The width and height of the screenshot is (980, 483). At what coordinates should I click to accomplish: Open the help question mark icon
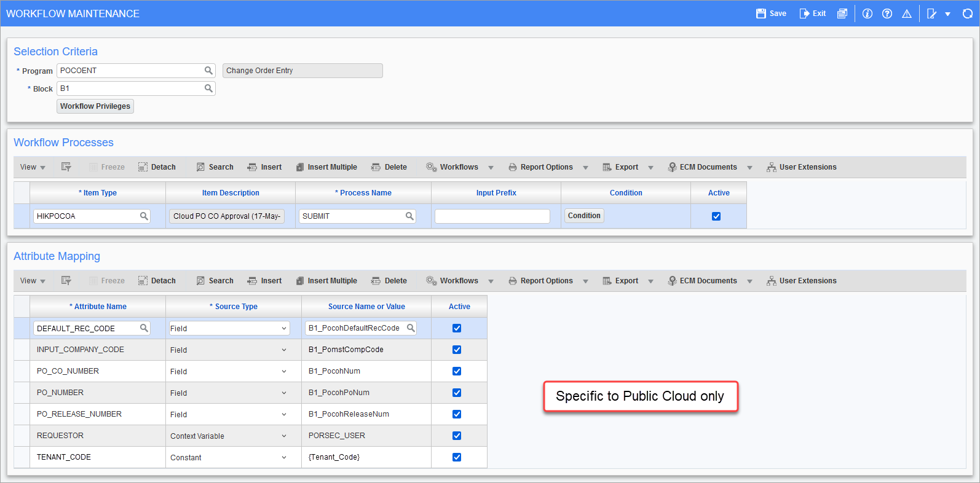[x=887, y=14]
